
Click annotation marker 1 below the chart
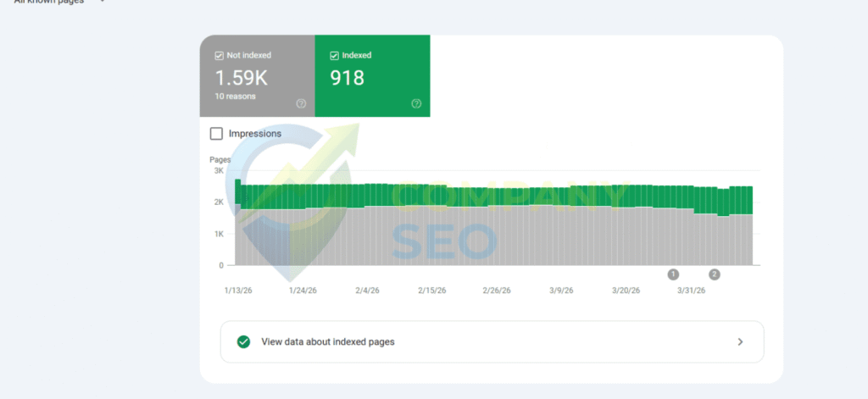click(x=673, y=274)
